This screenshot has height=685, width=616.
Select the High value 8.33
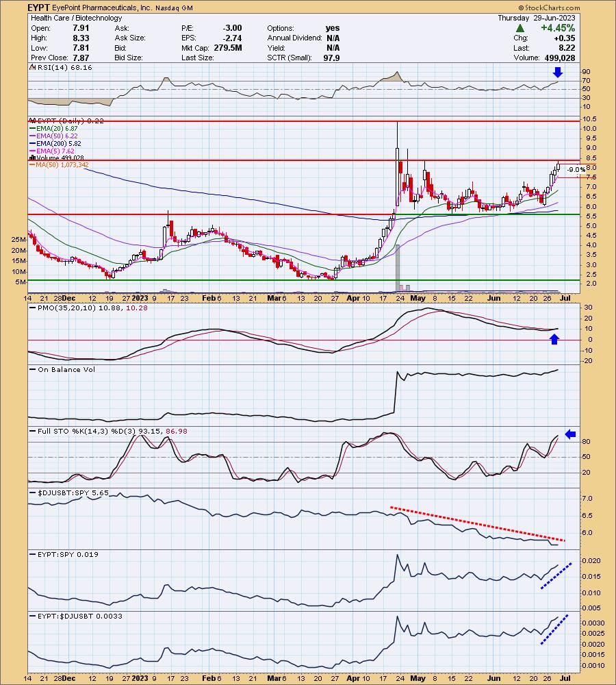[81, 38]
